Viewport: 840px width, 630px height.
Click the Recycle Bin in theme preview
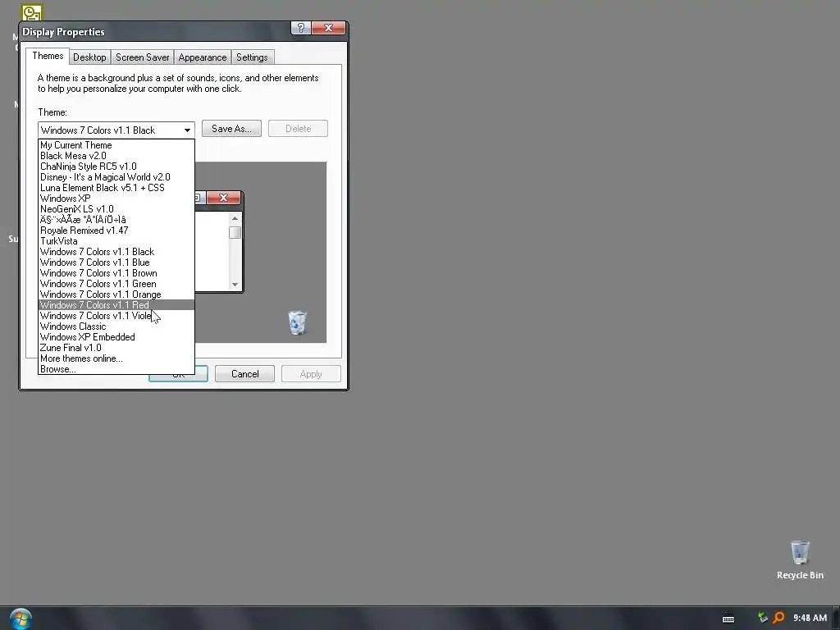tap(297, 323)
